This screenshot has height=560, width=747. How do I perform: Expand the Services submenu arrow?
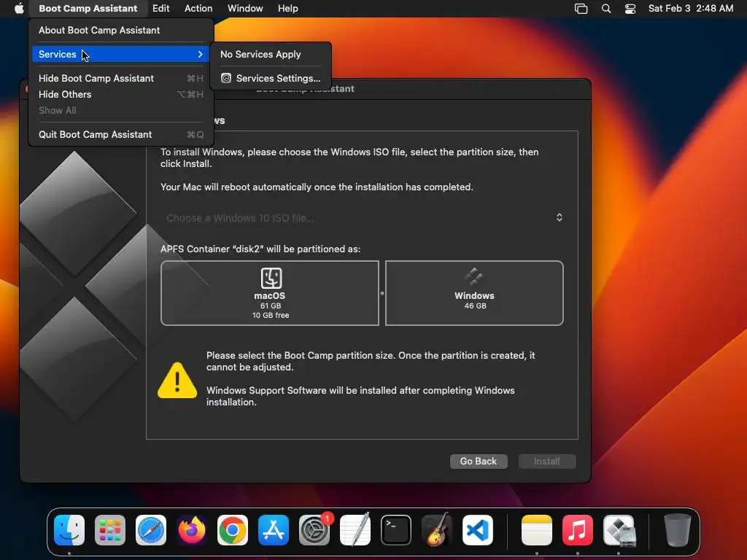[200, 54]
